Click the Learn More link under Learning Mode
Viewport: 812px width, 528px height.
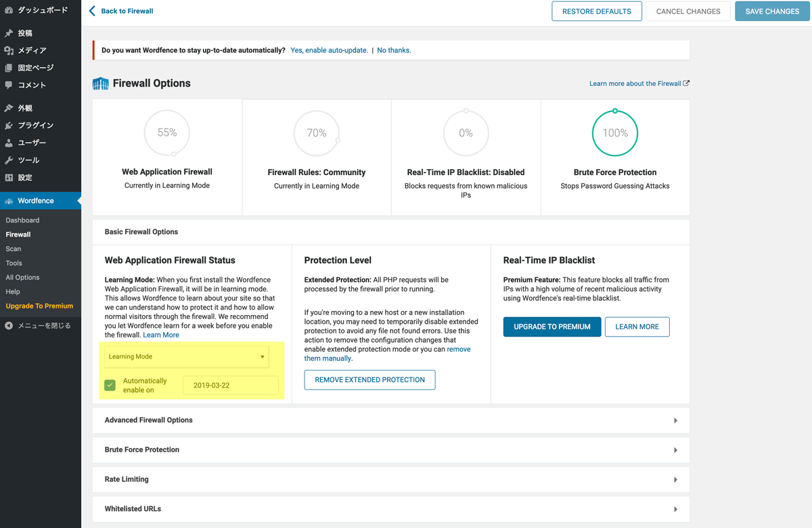click(161, 335)
